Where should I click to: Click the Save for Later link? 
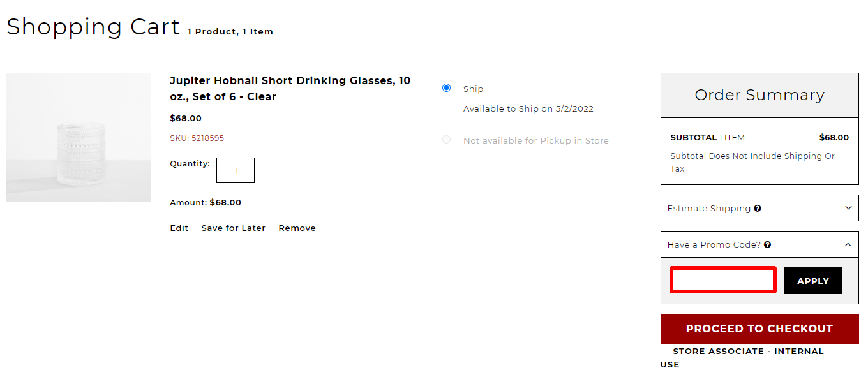pyautogui.click(x=233, y=228)
